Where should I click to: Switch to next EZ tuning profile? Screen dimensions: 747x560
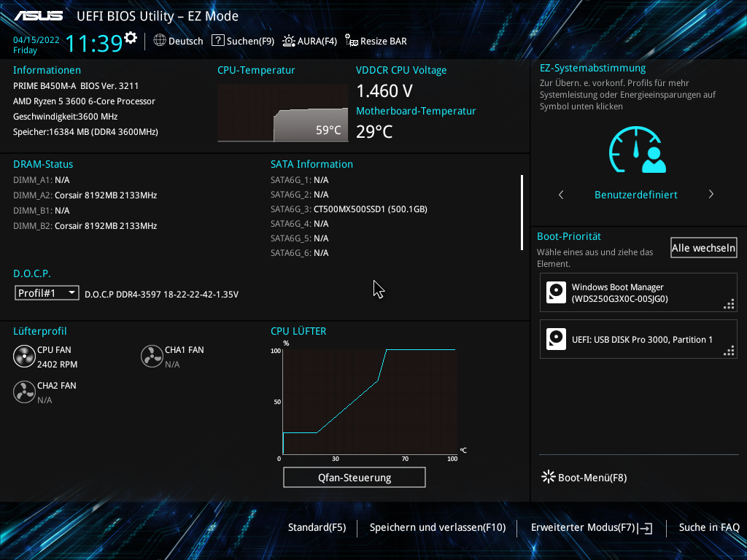tap(711, 194)
